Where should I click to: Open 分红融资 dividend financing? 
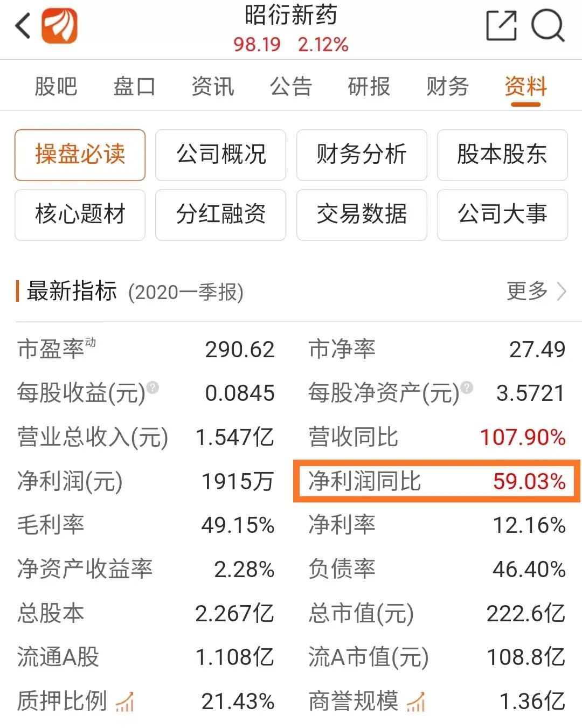coord(220,215)
